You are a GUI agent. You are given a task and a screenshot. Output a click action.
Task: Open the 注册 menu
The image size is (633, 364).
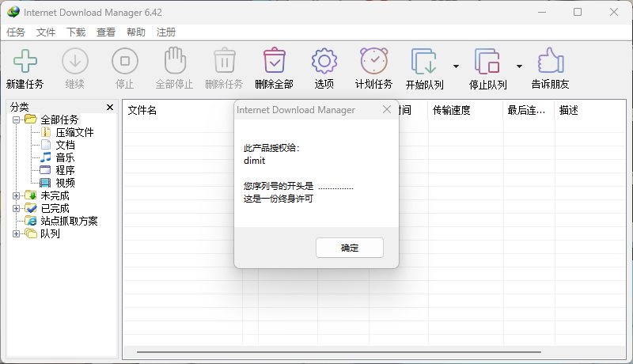pos(166,32)
